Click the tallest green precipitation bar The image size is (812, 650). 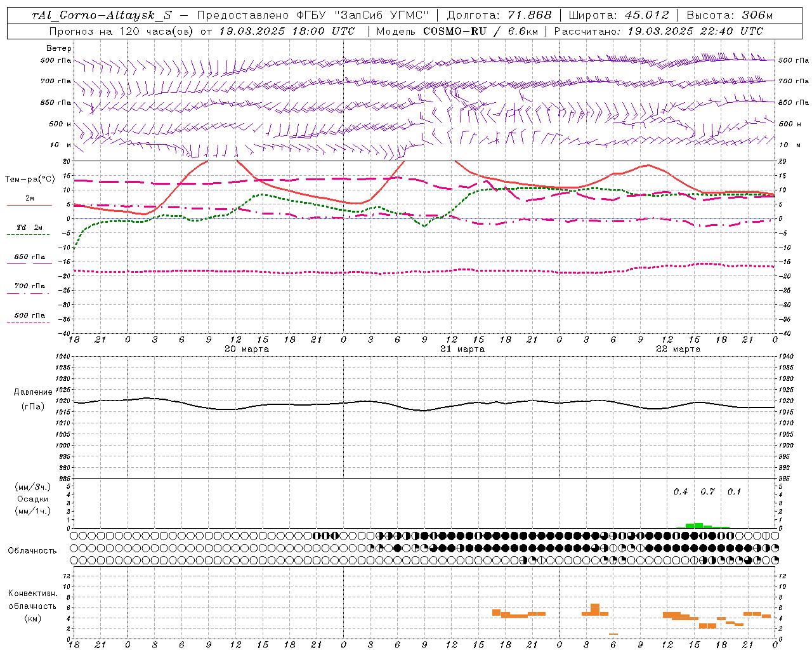click(698, 526)
